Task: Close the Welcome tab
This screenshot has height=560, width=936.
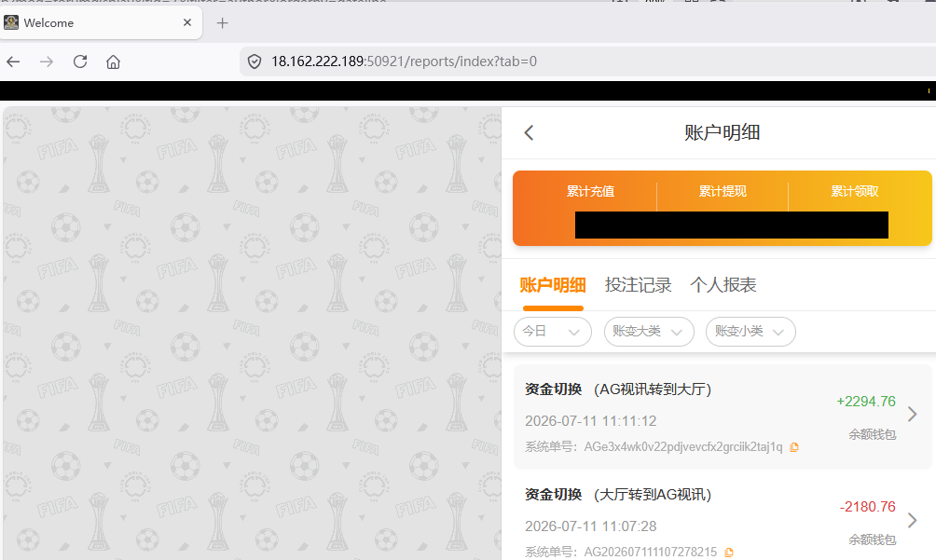Action: [187, 22]
